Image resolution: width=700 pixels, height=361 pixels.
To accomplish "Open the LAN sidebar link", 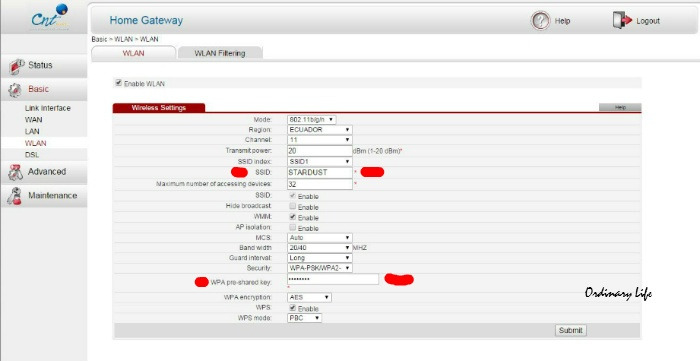I will pyautogui.click(x=32, y=132).
